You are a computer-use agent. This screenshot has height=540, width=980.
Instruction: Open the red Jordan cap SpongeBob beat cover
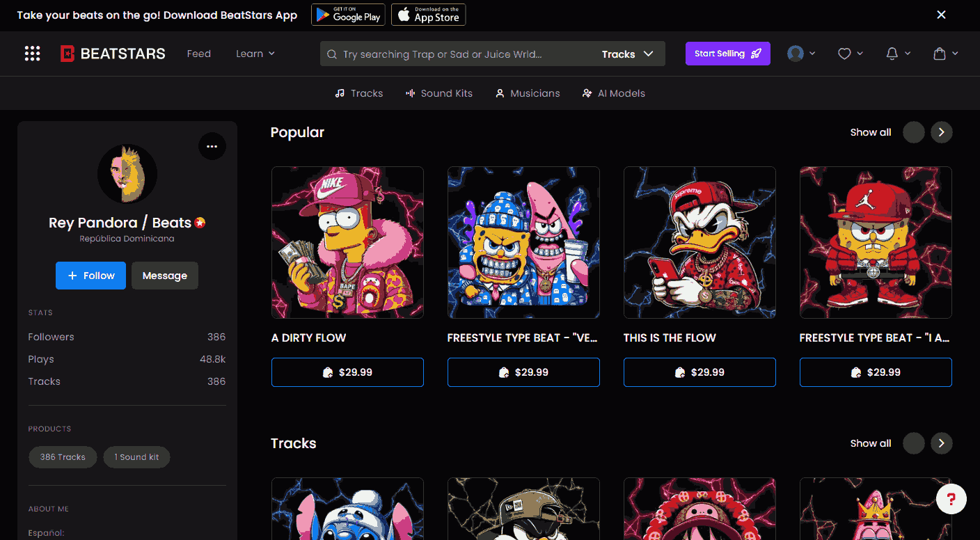click(876, 242)
